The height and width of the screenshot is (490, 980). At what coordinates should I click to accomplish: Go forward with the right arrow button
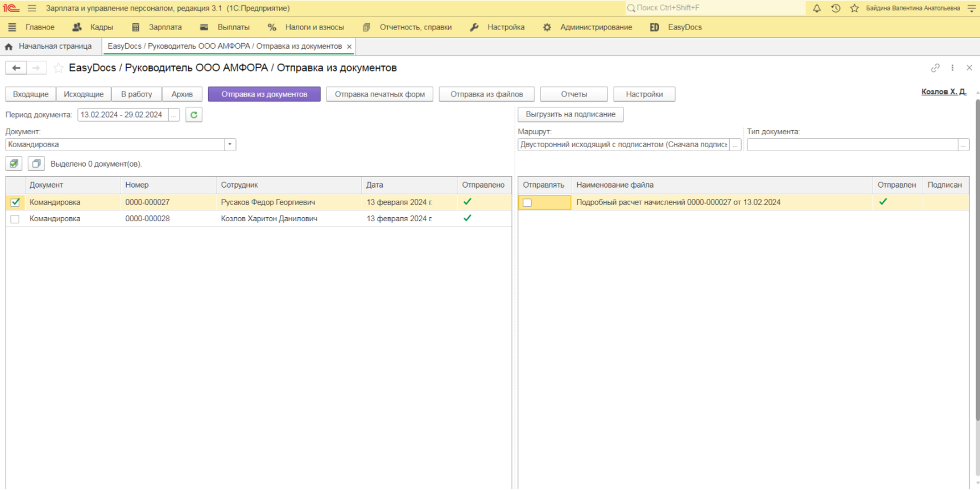[36, 68]
